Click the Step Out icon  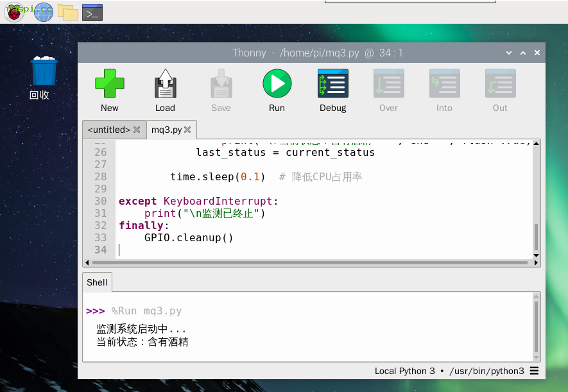click(500, 84)
